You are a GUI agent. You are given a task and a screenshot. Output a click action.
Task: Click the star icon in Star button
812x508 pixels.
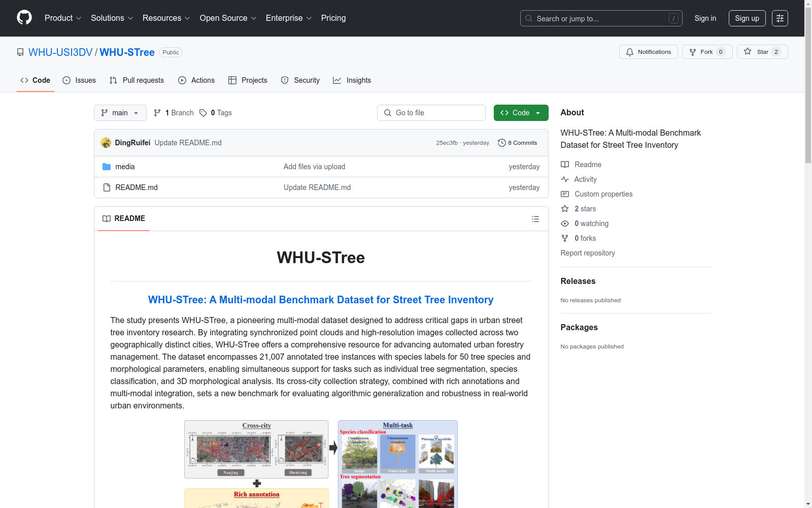[x=748, y=52]
